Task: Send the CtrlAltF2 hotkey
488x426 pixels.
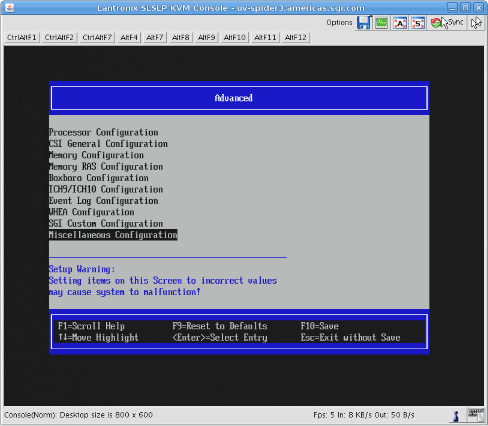Action: [59, 37]
